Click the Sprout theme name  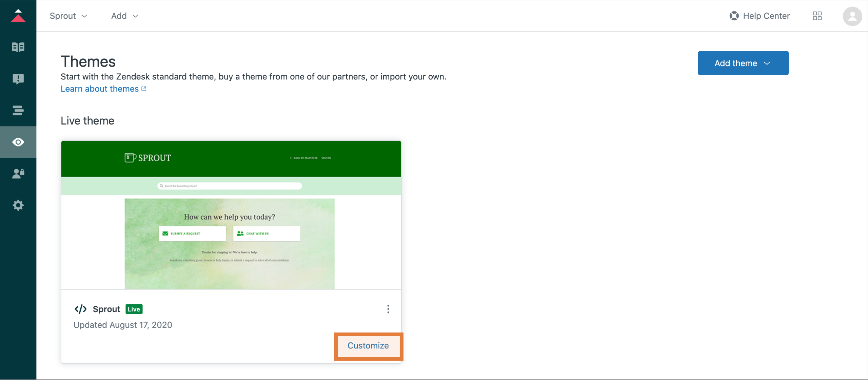pyautogui.click(x=106, y=309)
